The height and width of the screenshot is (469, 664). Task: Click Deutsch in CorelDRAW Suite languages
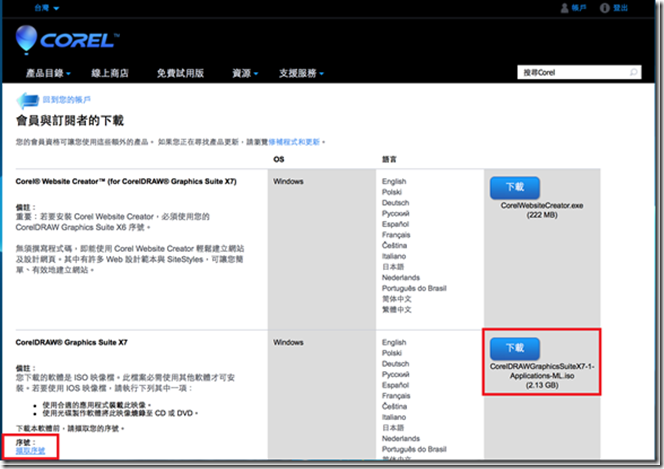[396, 364]
